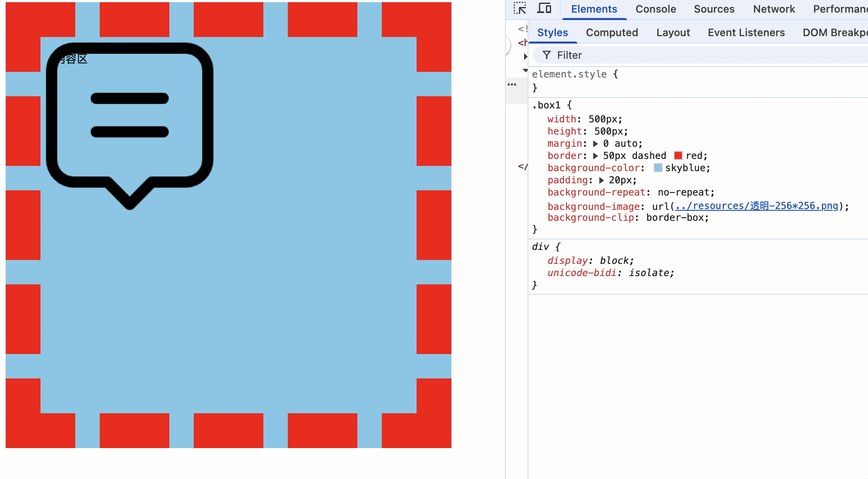
Task: Expand the padding shorthand triangle
Action: coord(602,180)
